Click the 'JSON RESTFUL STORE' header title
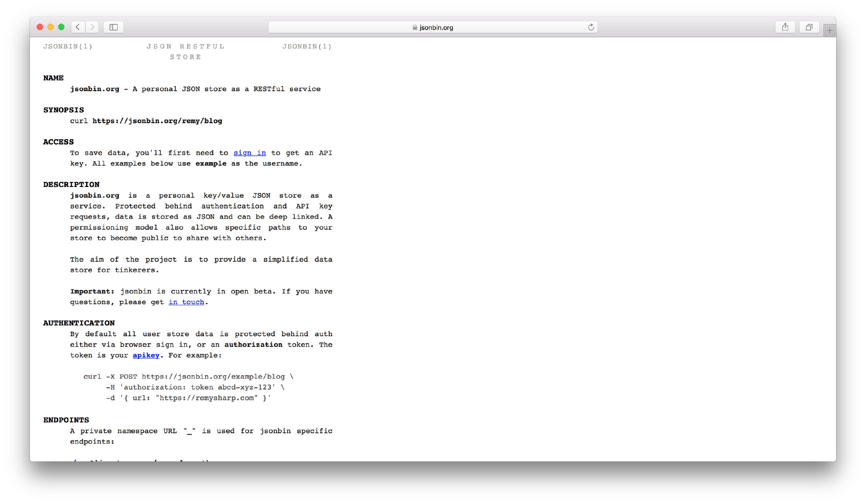866x504 pixels. click(x=186, y=51)
